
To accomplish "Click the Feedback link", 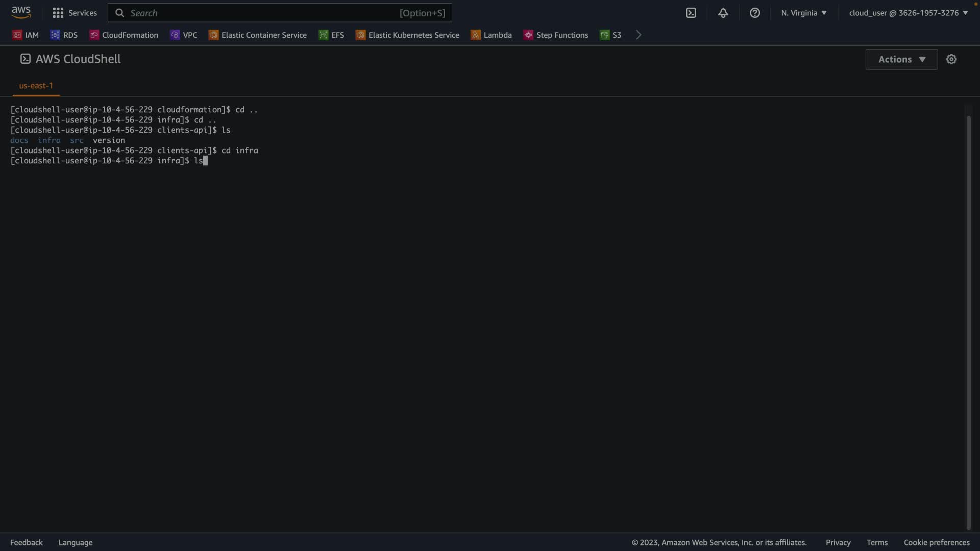I will 27,542.
